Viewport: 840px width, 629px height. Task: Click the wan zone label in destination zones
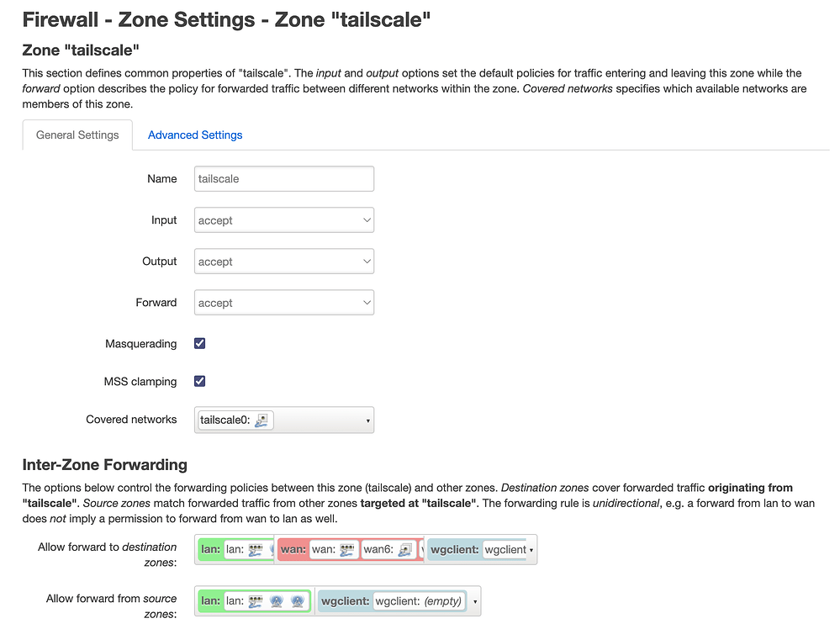click(293, 549)
